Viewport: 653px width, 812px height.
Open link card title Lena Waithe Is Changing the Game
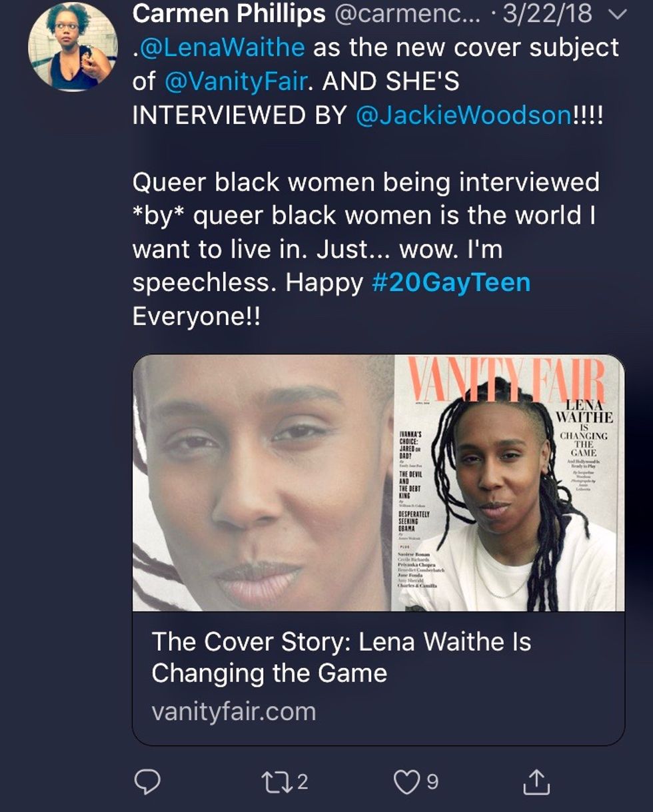(341, 657)
